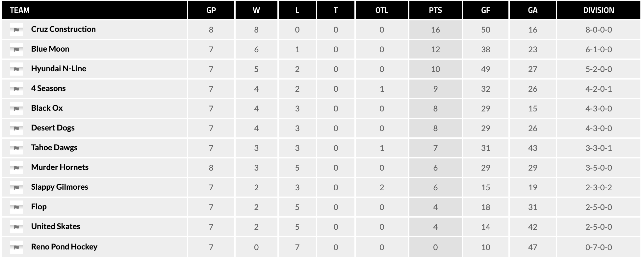The image size is (644, 259).
Task: Click the Reno Pond Hockey flag icon
Action: coord(16,247)
